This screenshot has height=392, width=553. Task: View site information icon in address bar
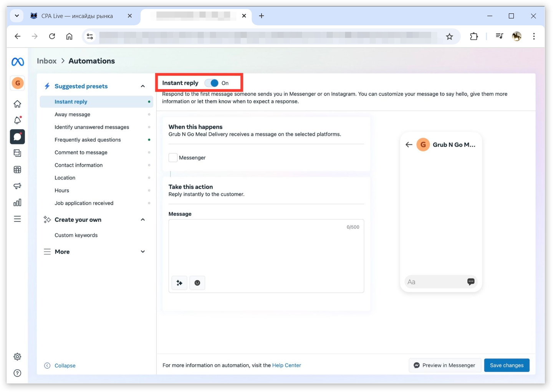(90, 36)
